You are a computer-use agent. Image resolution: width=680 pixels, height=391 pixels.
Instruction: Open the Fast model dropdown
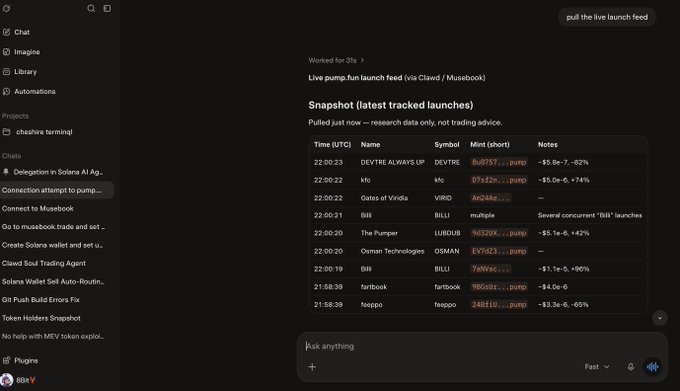(x=597, y=367)
